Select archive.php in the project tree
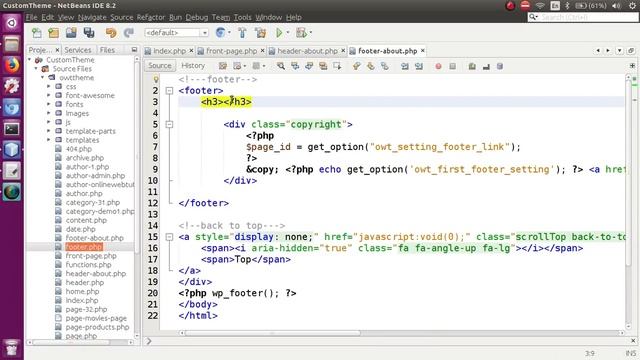 click(x=84, y=158)
